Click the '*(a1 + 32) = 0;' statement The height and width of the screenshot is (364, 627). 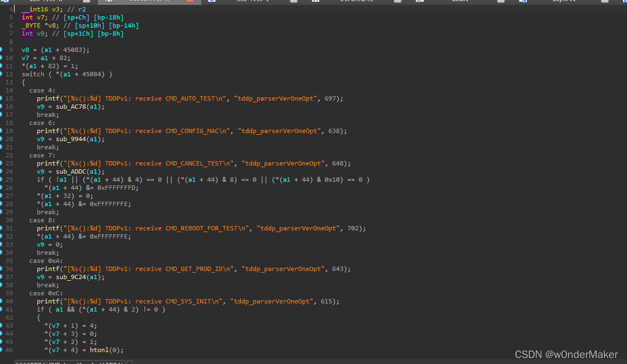65,196
